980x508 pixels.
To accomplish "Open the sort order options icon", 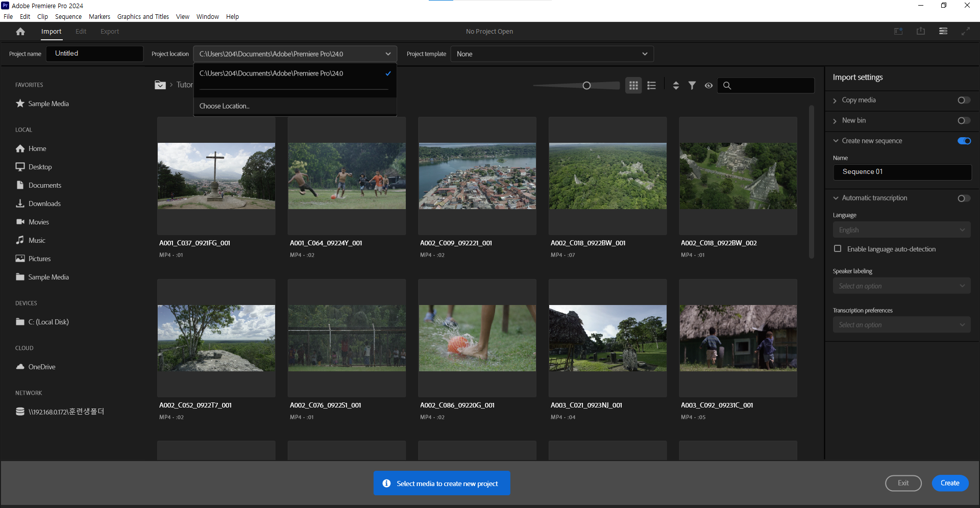I will 676,86.
